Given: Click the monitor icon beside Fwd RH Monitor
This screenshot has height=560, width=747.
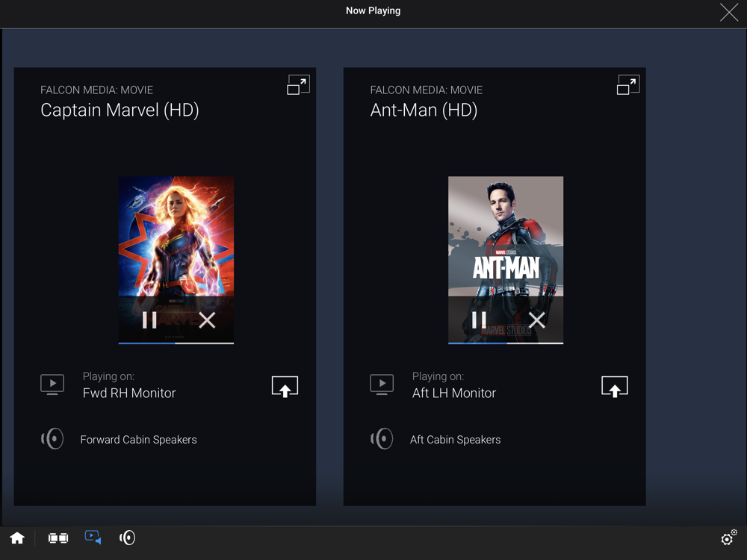Looking at the screenshot, I should [52, 385].
